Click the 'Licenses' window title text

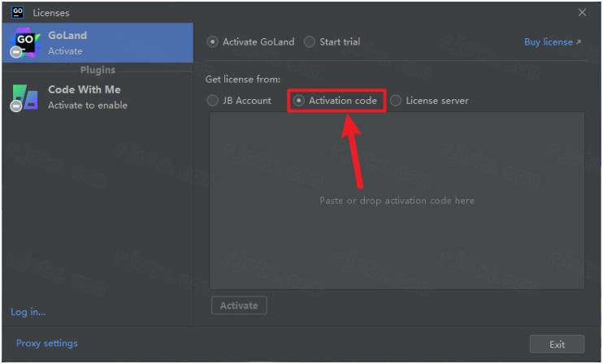click(51, 13)
